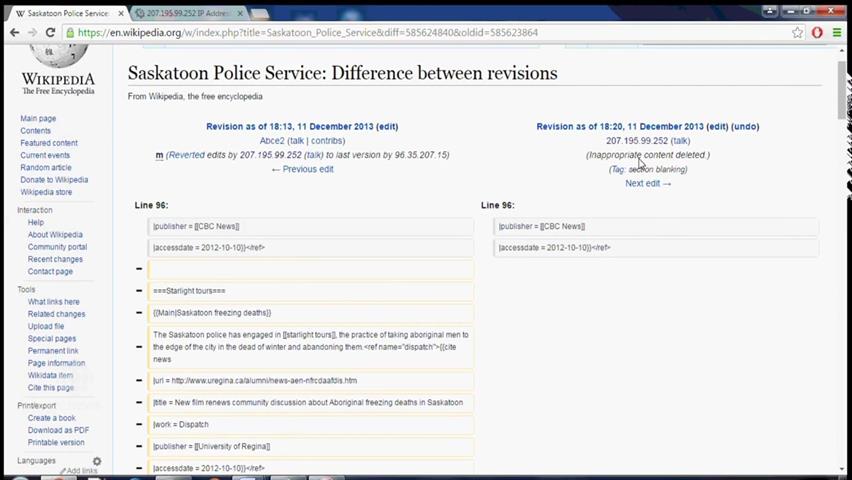This screenshot has height=480, width=852.
Task: Open Abce2 contribs link
Action: coord(327,141)
